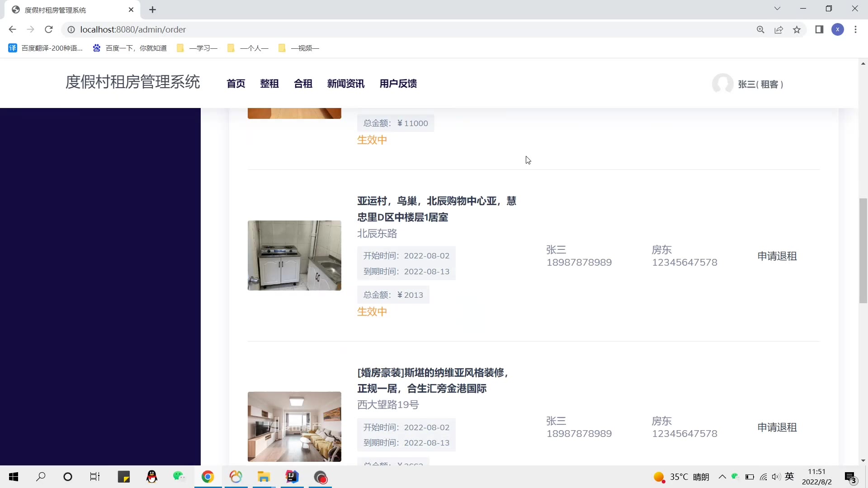The height and width of the screenshot is (488, 868).
Task: Click 申请退租 for 西大望路19号 listing
Action: coord(777,427)
